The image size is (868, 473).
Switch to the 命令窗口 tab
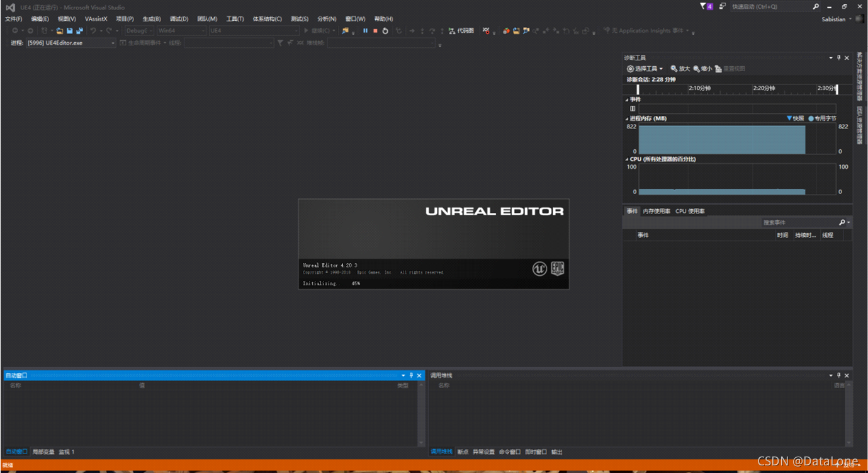(x=510, y=452)
